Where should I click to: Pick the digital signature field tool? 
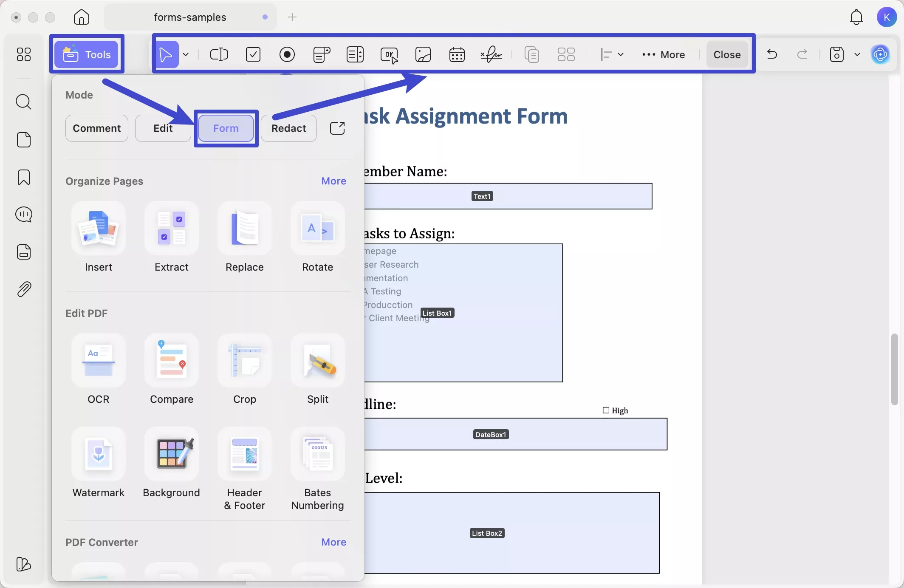click(491, 54)
